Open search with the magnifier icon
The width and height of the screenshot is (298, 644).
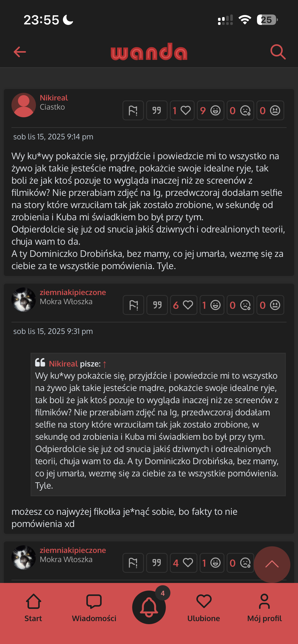[278, 52]
